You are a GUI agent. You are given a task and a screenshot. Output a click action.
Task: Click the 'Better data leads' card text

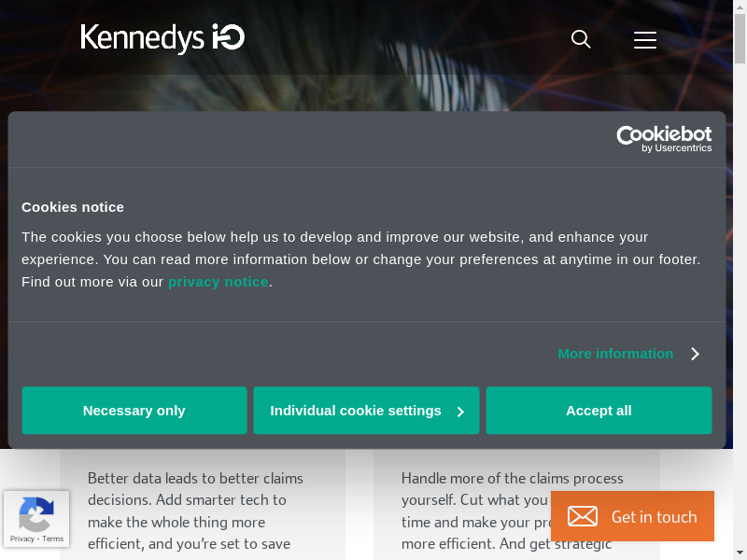pos(195,511)
